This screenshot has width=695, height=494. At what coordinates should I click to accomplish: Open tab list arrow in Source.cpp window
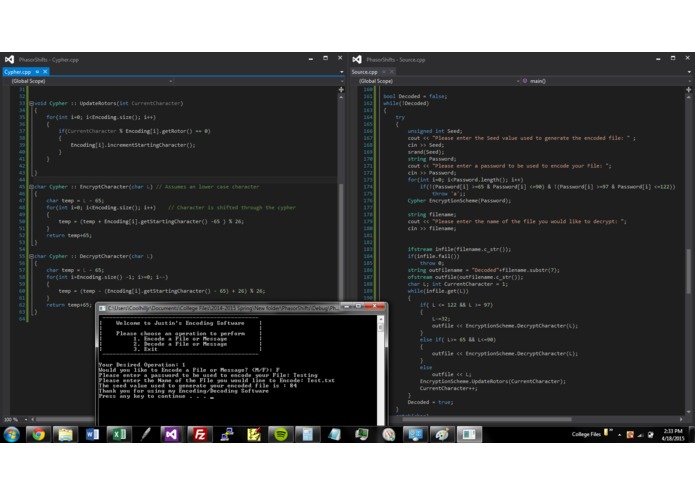(x=689, y=72)
